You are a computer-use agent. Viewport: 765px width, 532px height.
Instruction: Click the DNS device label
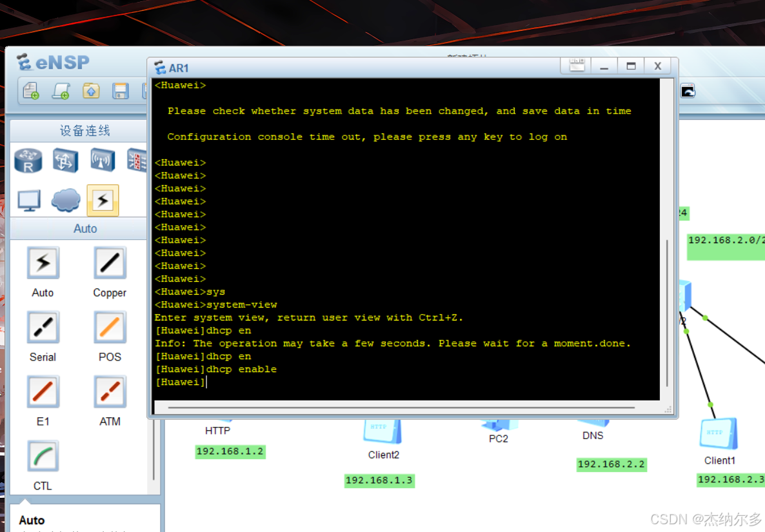tap(593, 435)
